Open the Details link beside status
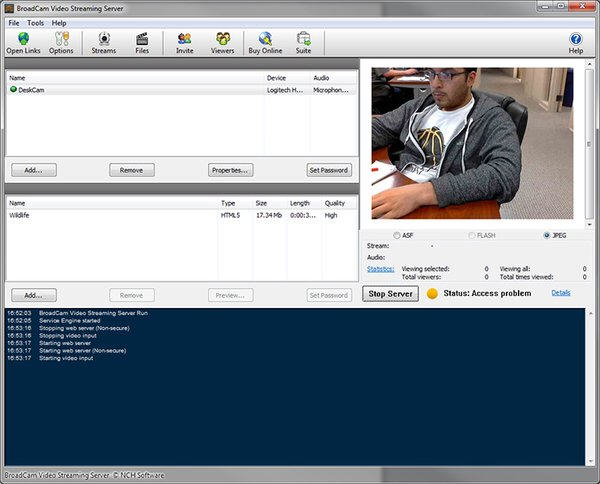This screenshot has width=600, height=484. [x=561, y=293]
